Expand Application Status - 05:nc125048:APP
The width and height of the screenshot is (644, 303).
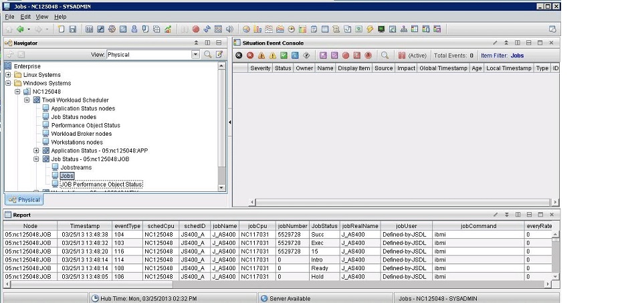36,150
